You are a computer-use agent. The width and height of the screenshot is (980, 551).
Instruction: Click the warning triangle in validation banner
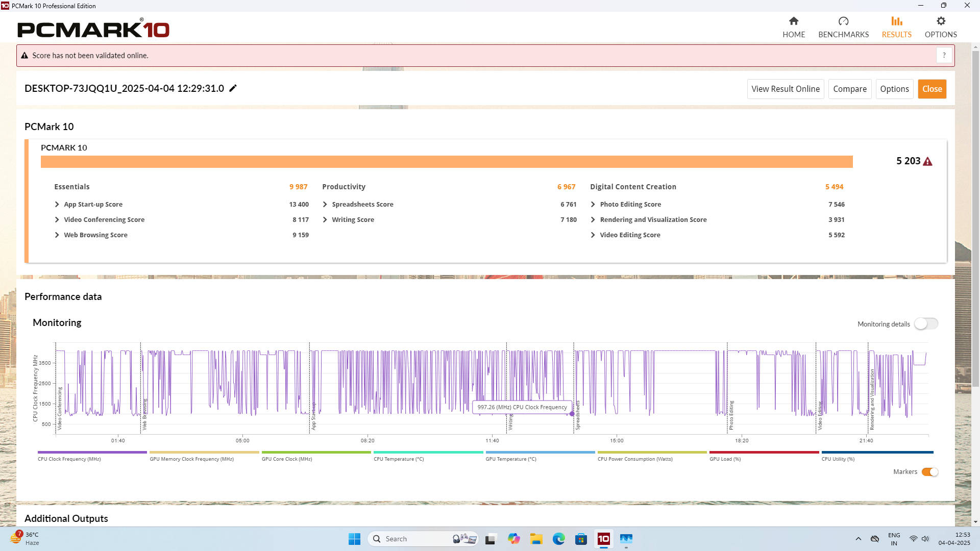24,56
